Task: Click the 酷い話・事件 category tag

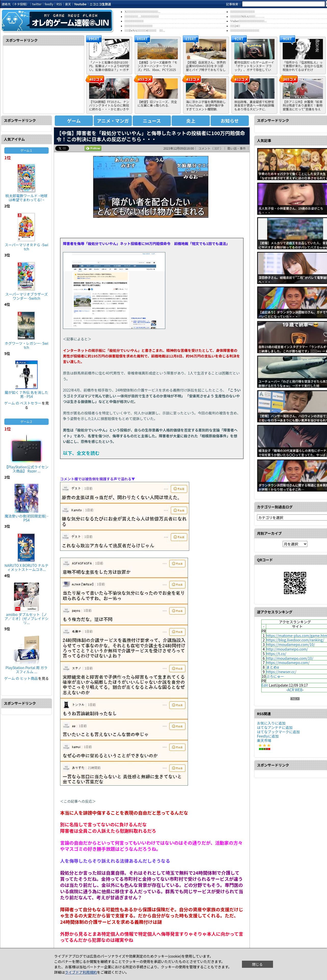Action: 237,149
